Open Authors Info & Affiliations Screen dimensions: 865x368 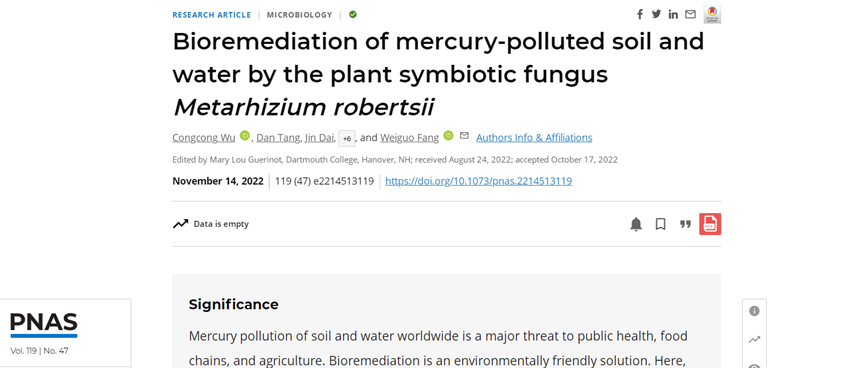click(534, 137)
